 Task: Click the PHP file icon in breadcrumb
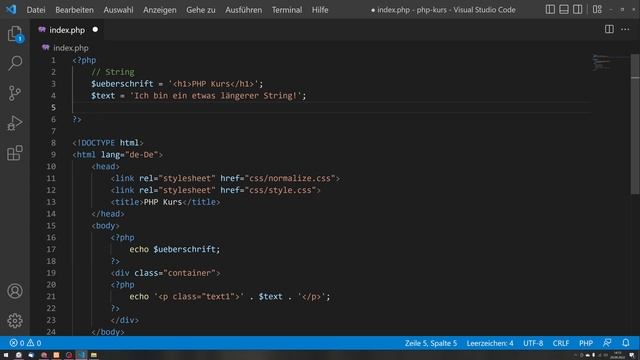[45, 47]
